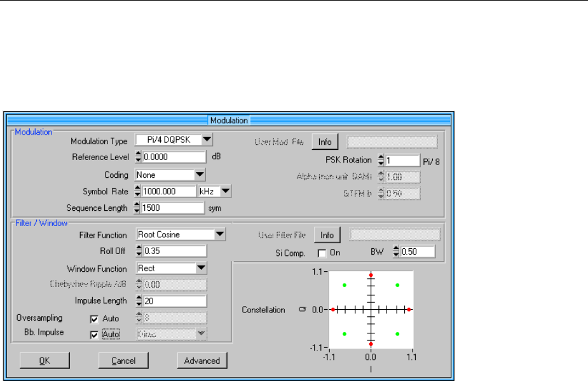
Task: Click the disabled Alpha QAM value field
Action: pos(403,177)
